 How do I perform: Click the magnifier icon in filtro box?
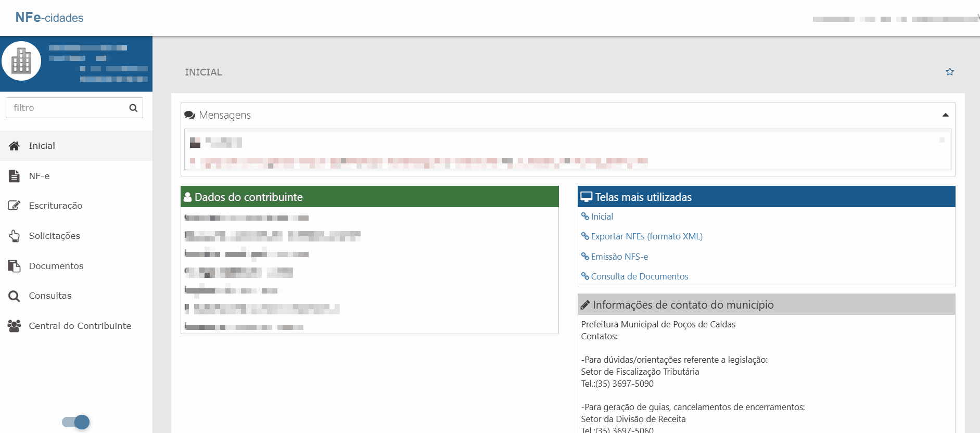(133, 108)
